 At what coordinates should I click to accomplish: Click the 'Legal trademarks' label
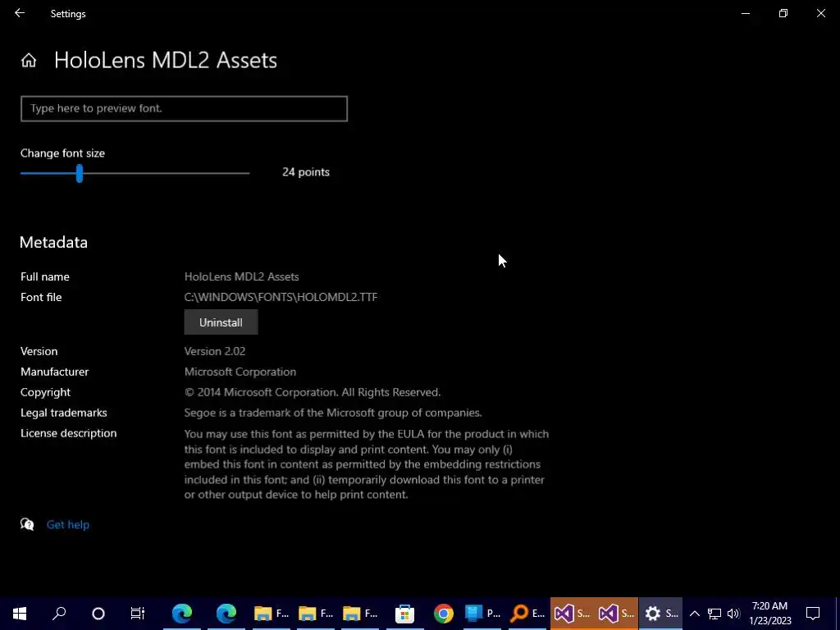(x=64, y=413)
